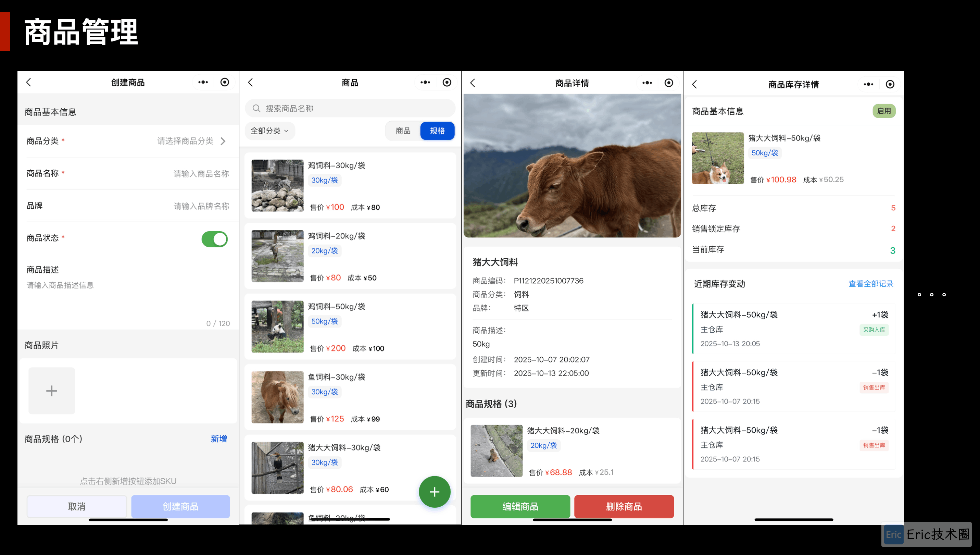Tap back arrow on 商品 list screen
Screen dimensions: 980x555
pyautogui.click(x=251, y=82)
